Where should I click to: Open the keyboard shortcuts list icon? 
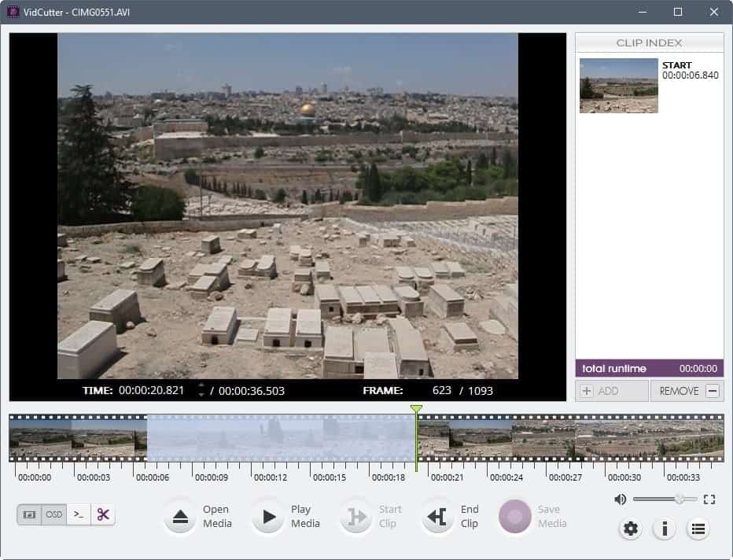(x=698, y=529)
